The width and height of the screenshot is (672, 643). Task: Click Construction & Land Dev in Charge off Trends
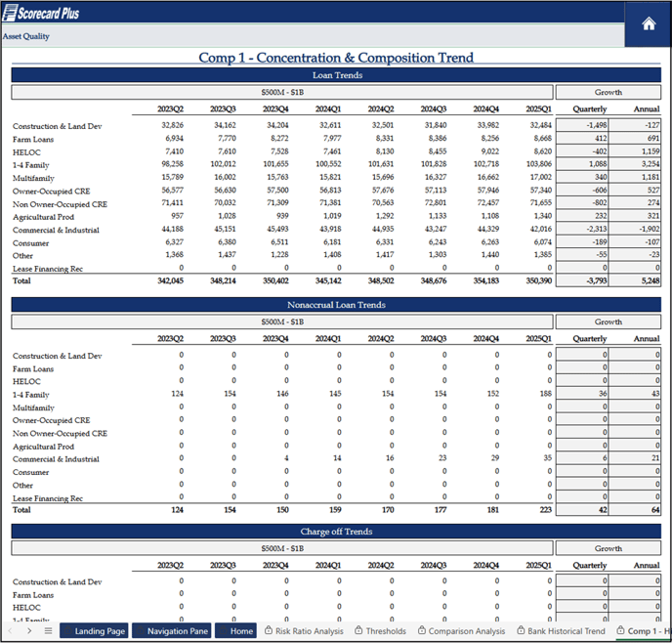click(x=57, y=582)
